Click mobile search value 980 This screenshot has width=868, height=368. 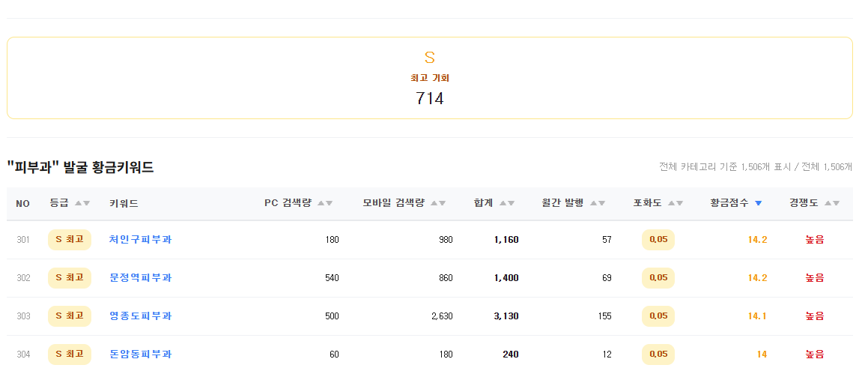(446, 239)
